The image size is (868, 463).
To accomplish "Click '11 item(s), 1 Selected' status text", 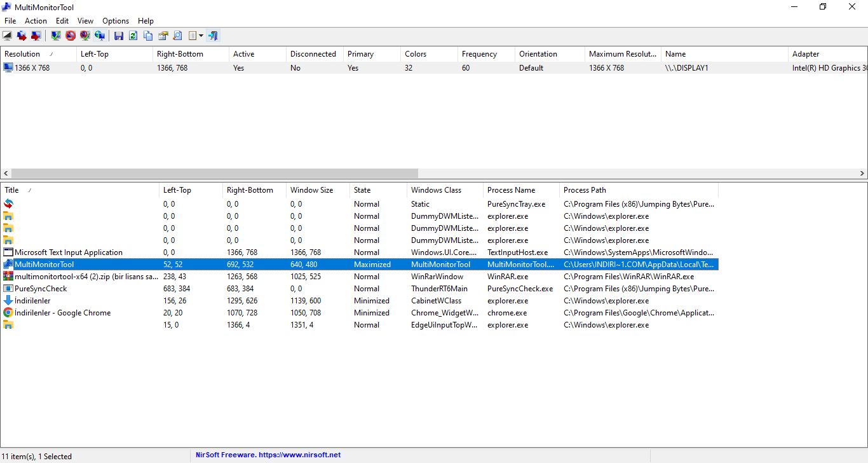I will 37,456.
